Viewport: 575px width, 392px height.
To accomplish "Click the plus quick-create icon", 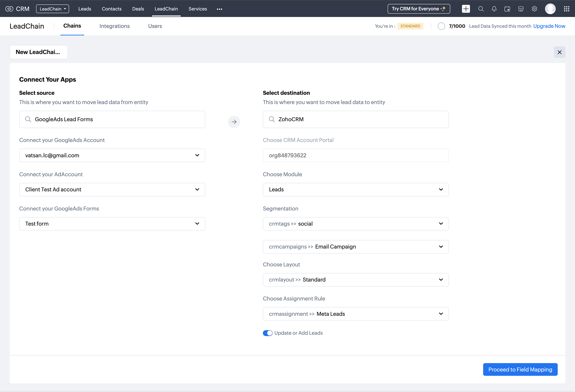I will click(x=466, y=9).
